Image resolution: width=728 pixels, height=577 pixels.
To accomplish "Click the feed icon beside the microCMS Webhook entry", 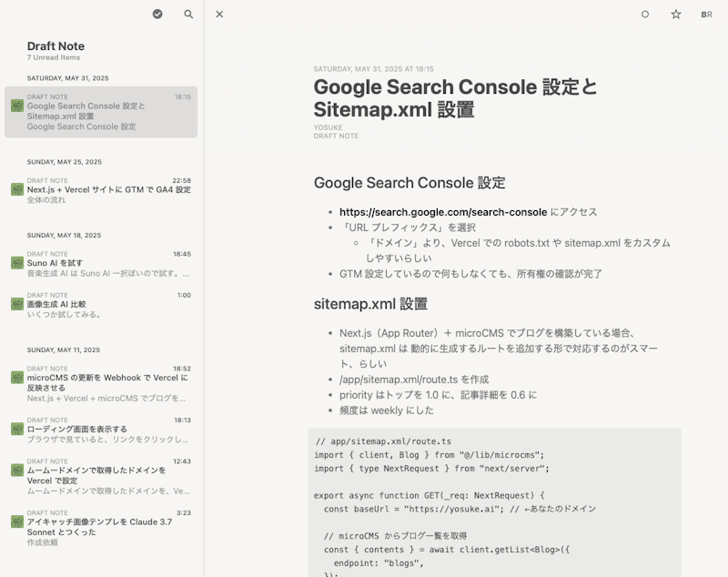I will pyautogui.click(x=17, y=378).
